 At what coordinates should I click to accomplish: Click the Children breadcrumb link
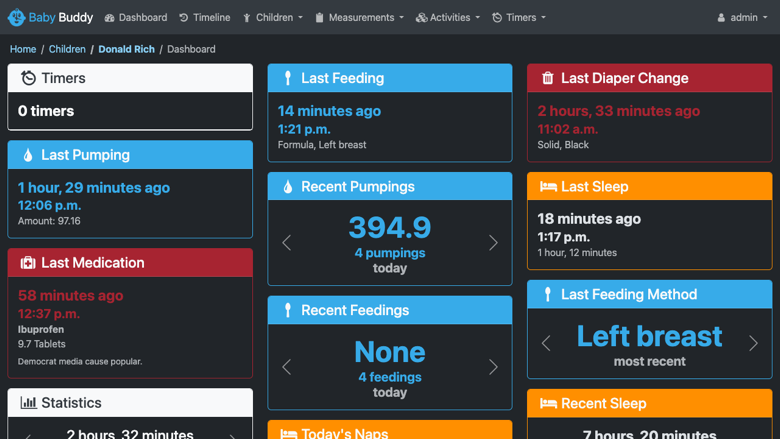tap(67, 49)
